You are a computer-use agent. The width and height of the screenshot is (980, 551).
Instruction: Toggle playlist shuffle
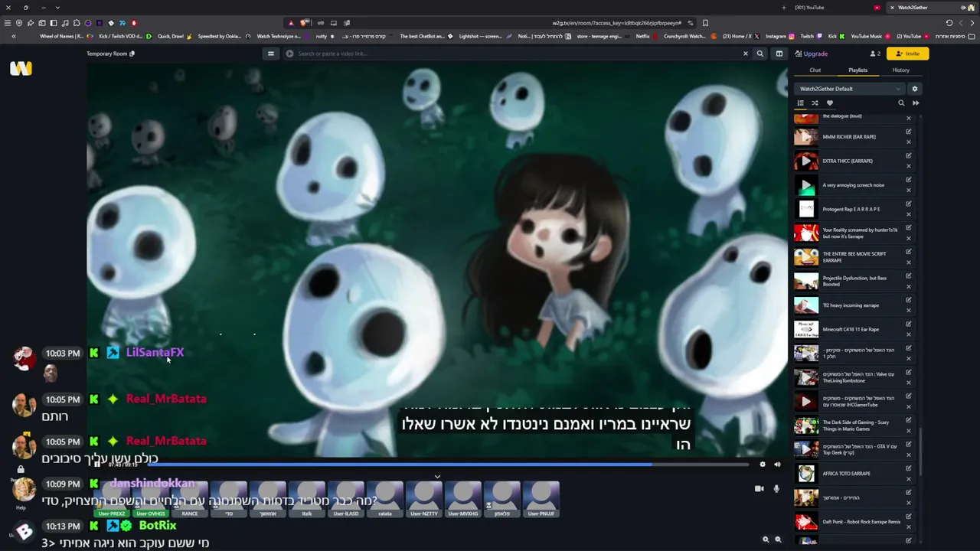tap(815, 103)
